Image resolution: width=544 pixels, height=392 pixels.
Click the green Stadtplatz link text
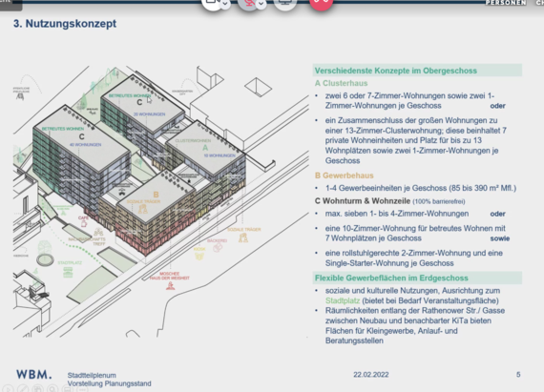[x=343, y=300]
